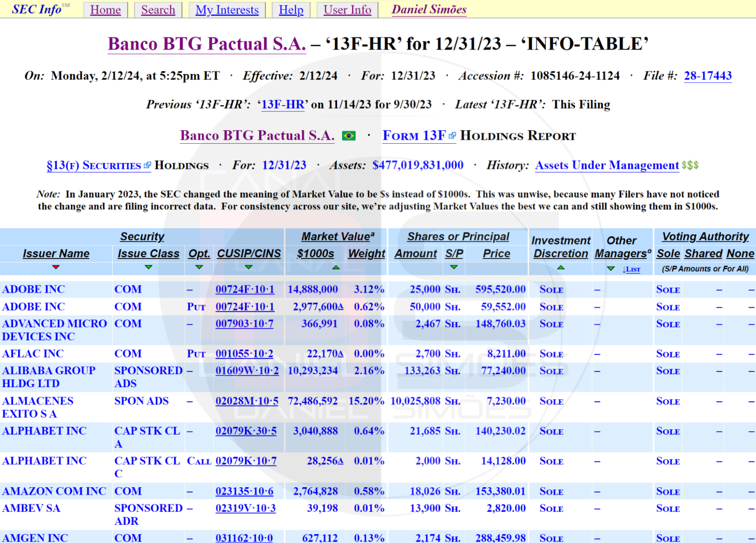Open CUSIP 001055·10·2 link
Image resolution: width=756 pixels, height=543 pixels.
tap(244, 354)
